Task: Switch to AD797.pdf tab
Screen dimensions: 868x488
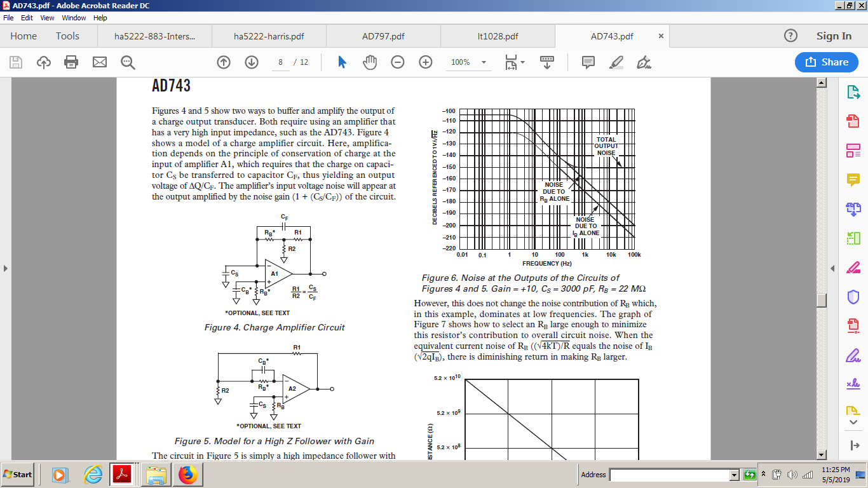Action: 383,36
